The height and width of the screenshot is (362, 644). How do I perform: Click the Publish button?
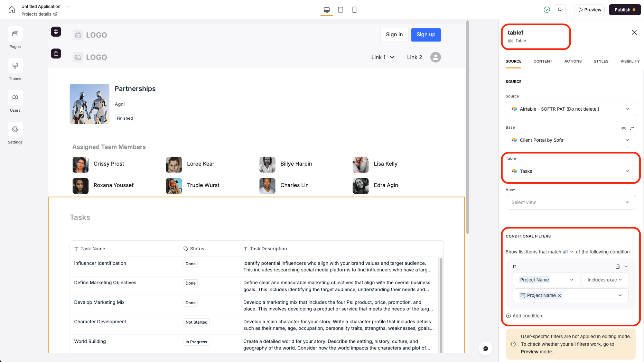coord(625,10)
